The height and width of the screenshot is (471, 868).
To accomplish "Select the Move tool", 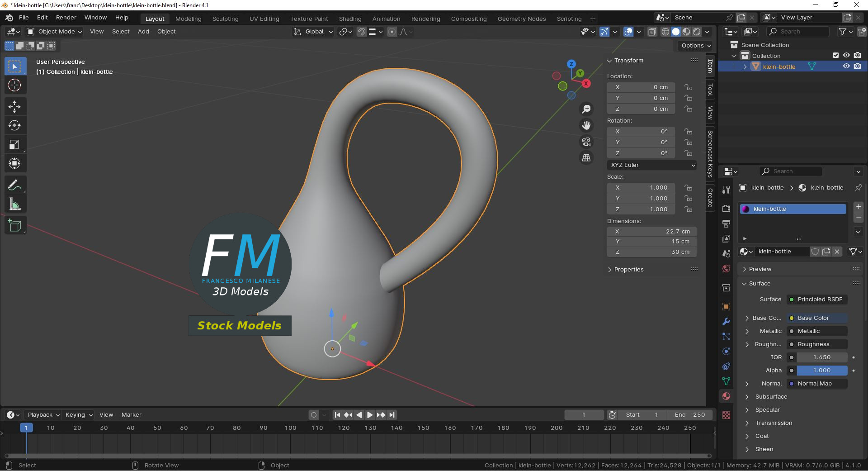I will [x=14, y=107].
